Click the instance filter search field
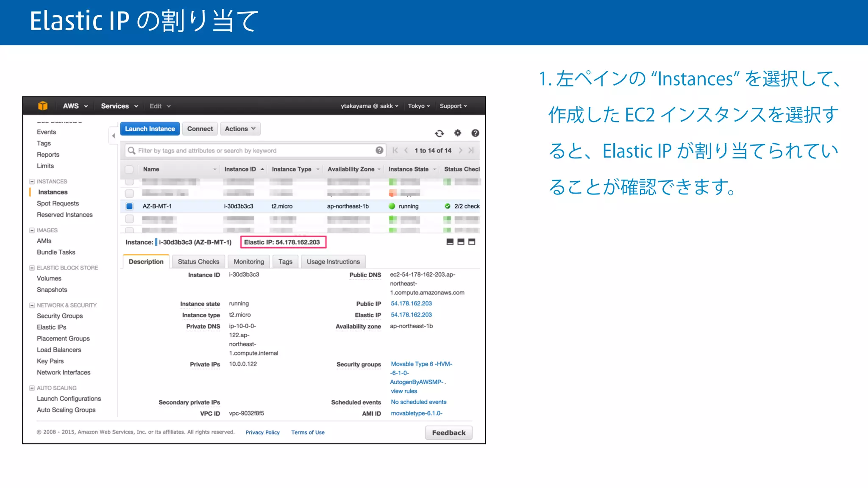This screenshot has width=868, height=488. (256, 150)
